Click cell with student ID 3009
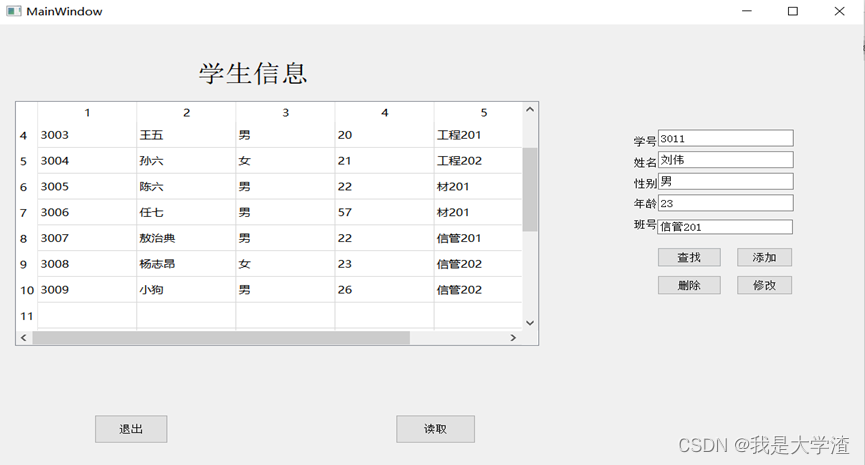This screenshot has height=465, width=865. [x=87, y=290]
